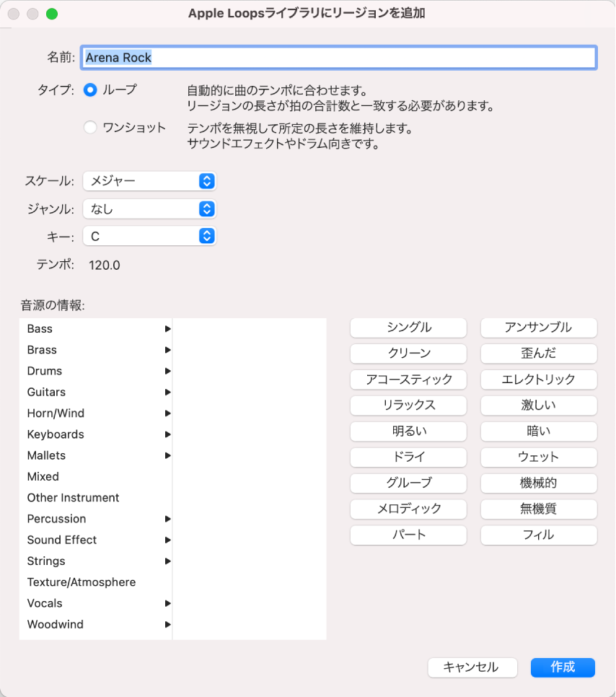Expand the Mallets instrument category

coord(95,455)
